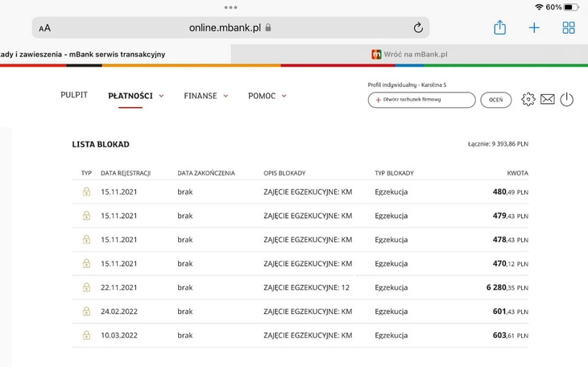Click the logout power icon
This screenshot has width=588, height=367.
pos(566,100)
